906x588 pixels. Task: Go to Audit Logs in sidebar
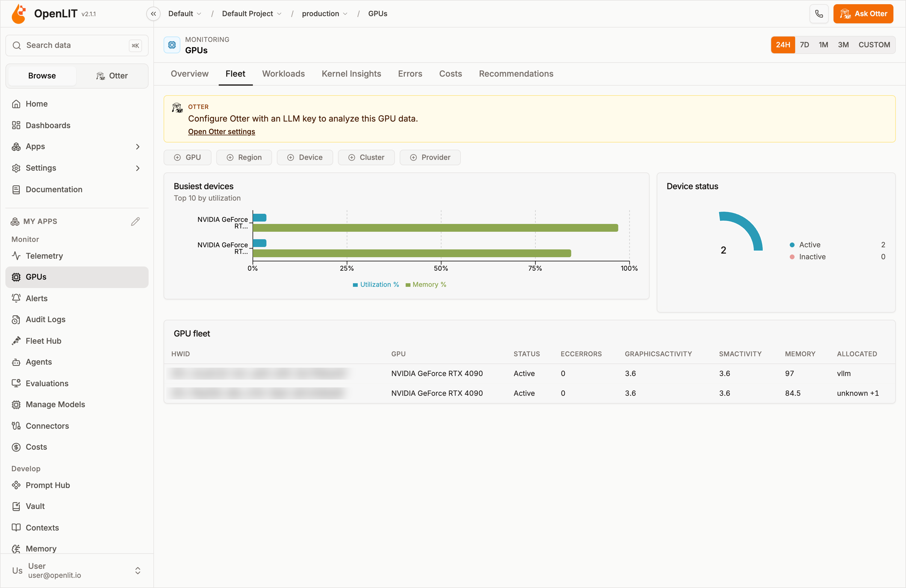click(x=77, y=319)
